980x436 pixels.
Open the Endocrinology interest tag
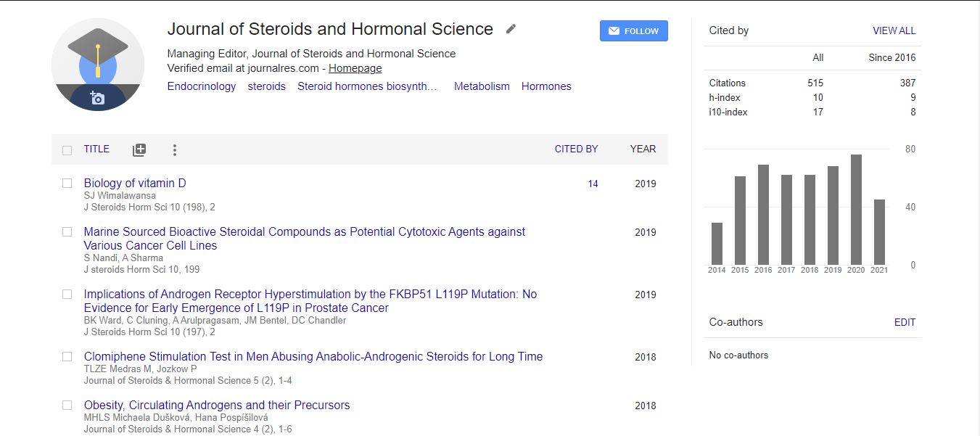click(x=202, y=86)
